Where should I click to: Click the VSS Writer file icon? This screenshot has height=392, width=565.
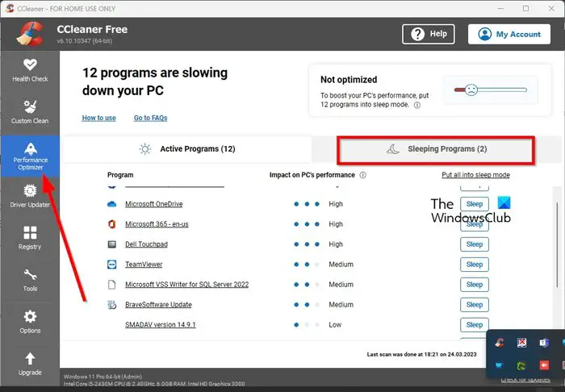pyautogui.click(x=112, y=285)
